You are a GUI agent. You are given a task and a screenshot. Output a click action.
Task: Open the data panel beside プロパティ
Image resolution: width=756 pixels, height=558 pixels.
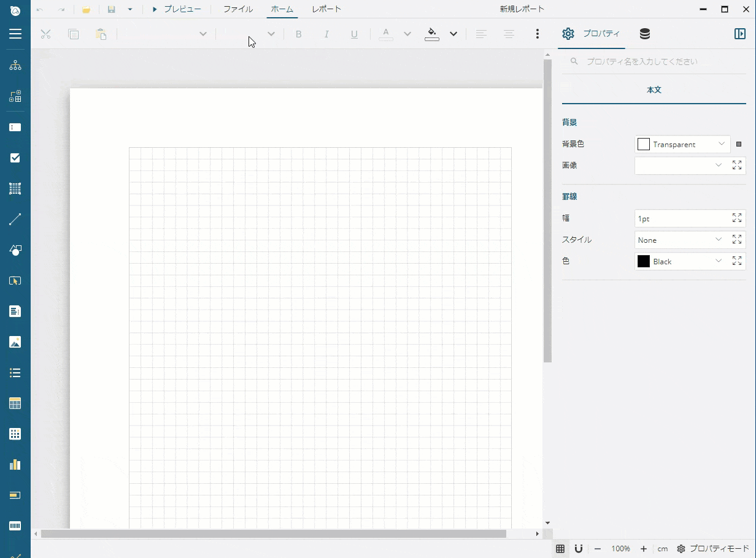coord(644,34)
